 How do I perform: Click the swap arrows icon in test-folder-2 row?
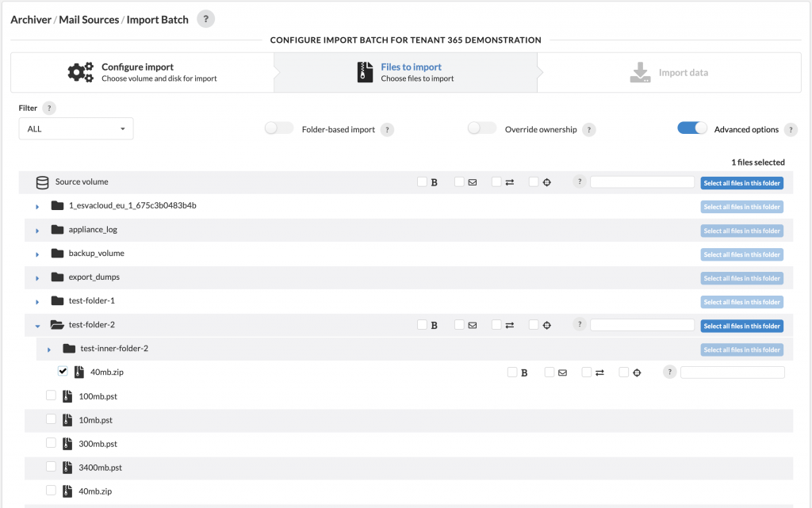pyautogui.click(x=510, y=326)
